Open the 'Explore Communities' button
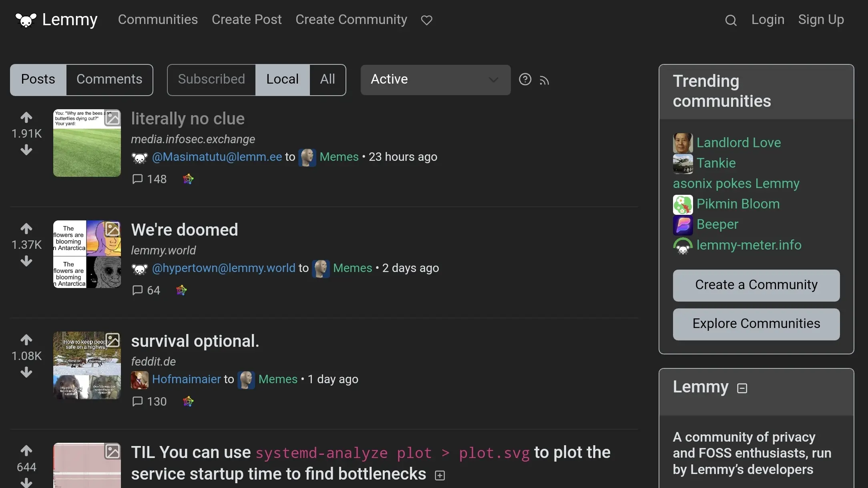The height and width of the screenshot is (488, 868). 757,324
